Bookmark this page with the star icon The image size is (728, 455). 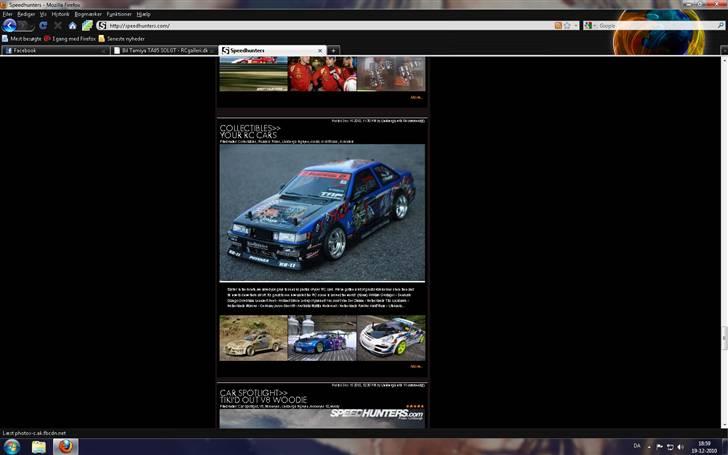click(x=568, y=25)
